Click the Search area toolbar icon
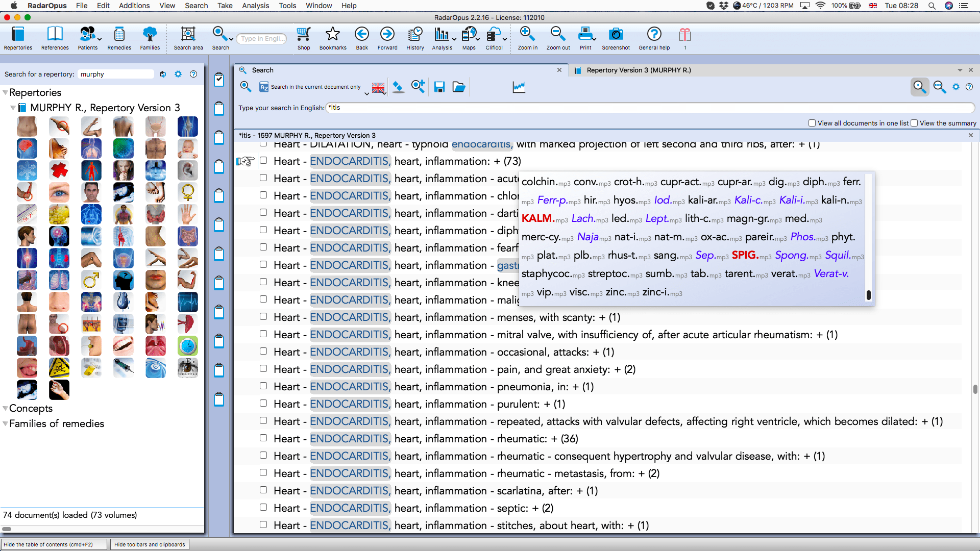The width and height of the screenshot is (980, 551). tap(188, 38)
